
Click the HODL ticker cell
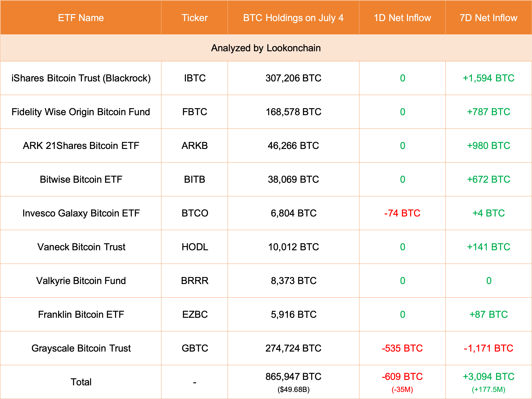pyautogui.click(x=194, y=247)
